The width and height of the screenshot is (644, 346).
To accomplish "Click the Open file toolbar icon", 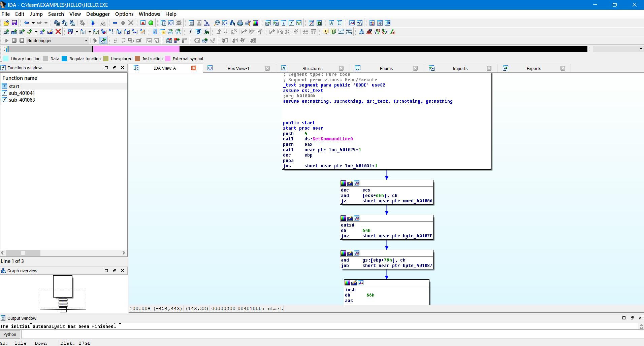I will click(6, 23).
